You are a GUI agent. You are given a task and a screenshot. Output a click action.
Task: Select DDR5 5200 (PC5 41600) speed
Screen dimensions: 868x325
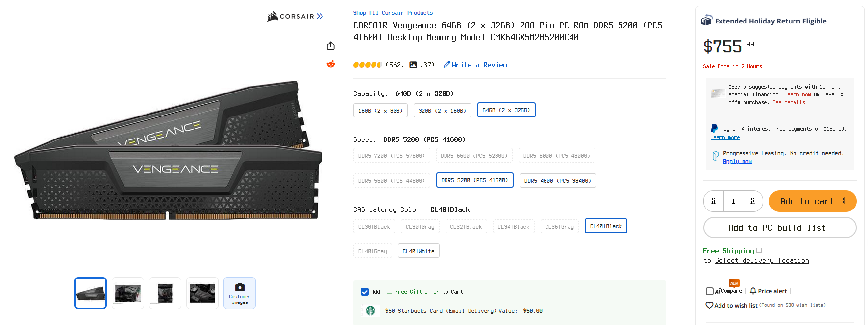pyautogui.click(x=474, y=180)
